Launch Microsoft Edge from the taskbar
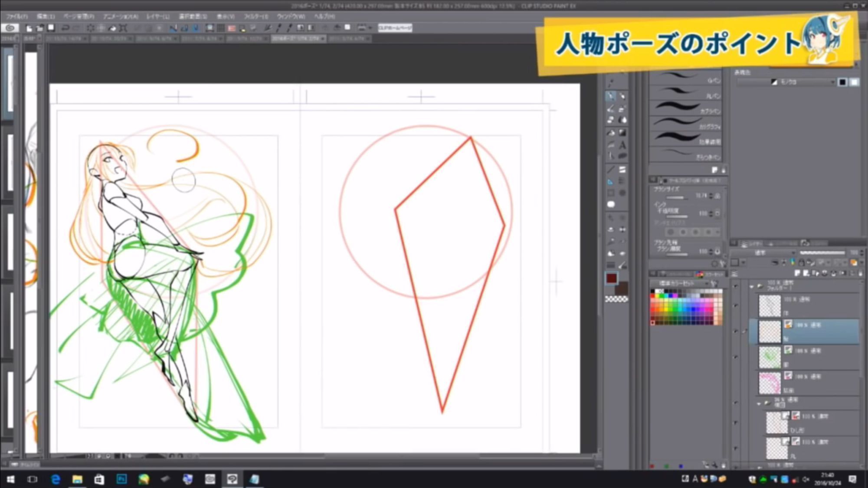 (x=56, y=479)
